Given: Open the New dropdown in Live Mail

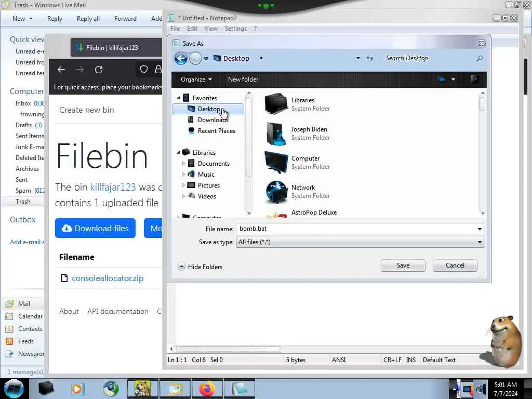Looking at the screenshot, I should pyautogui.click(x=31, y=19).
